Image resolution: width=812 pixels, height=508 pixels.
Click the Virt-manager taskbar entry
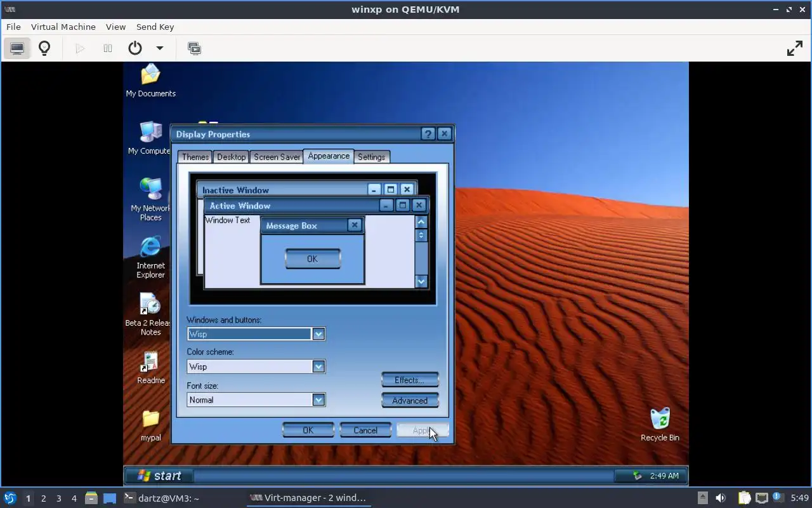coord(308,498)
